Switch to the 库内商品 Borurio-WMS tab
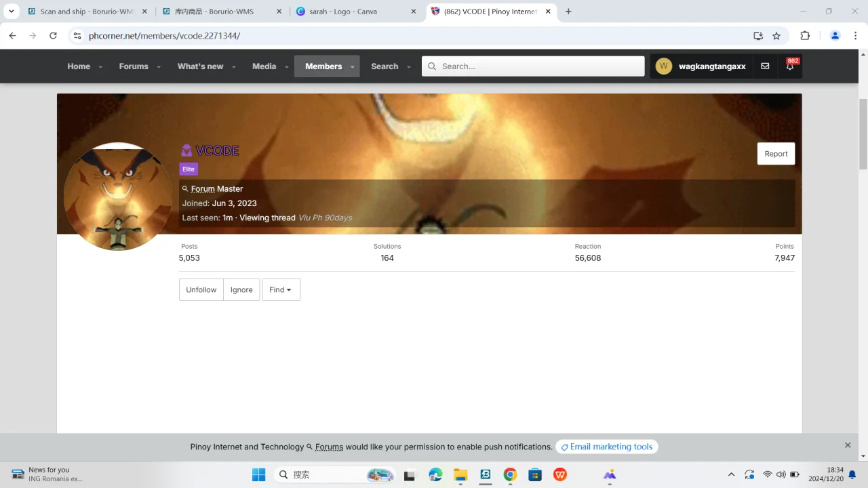The image size is (868, 488). click(x=222, y=12)
